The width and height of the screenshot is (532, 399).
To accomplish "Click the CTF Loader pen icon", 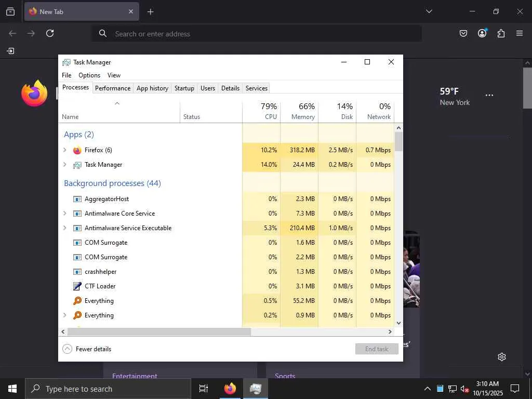I will (x=77, y=286).
